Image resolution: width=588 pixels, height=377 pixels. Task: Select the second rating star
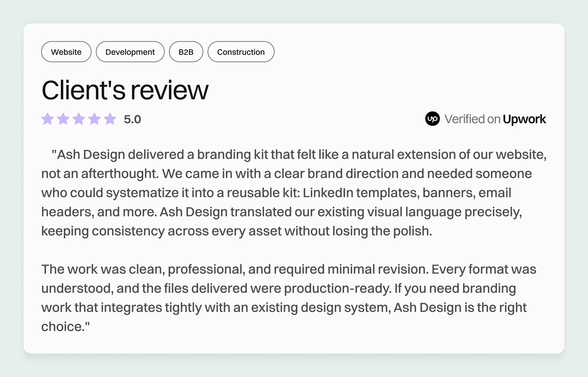click(63, 119)
